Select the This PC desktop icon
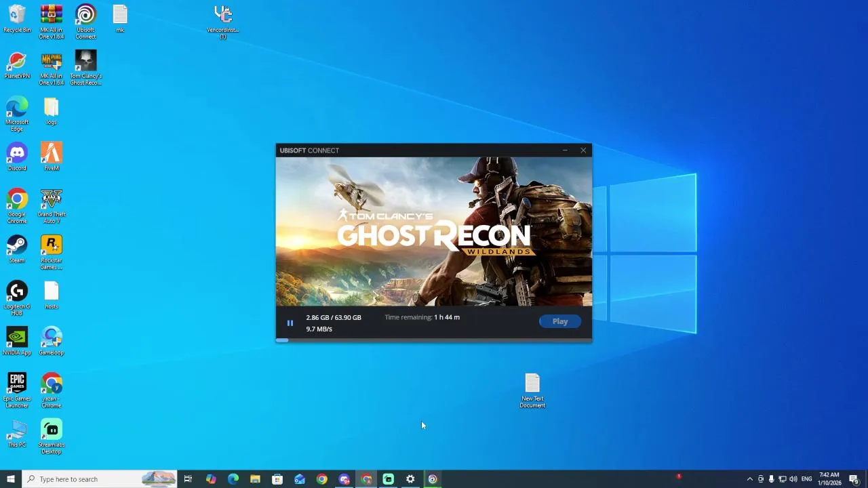868x488 pixels. point(17,434)
